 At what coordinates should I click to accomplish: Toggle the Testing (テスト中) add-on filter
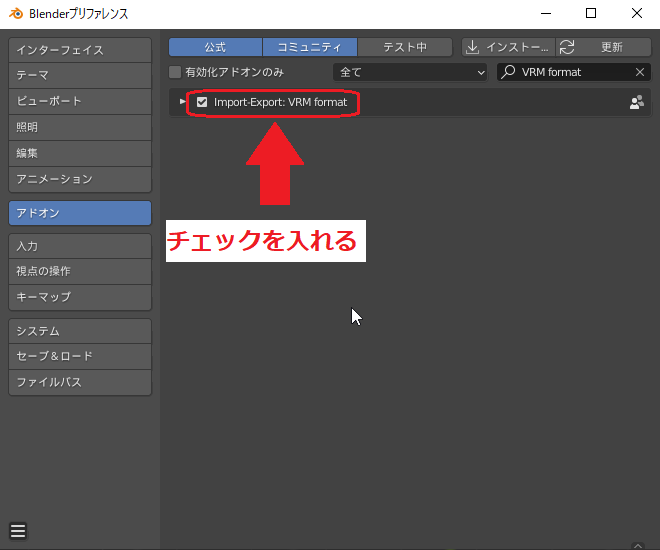[405, 47]
